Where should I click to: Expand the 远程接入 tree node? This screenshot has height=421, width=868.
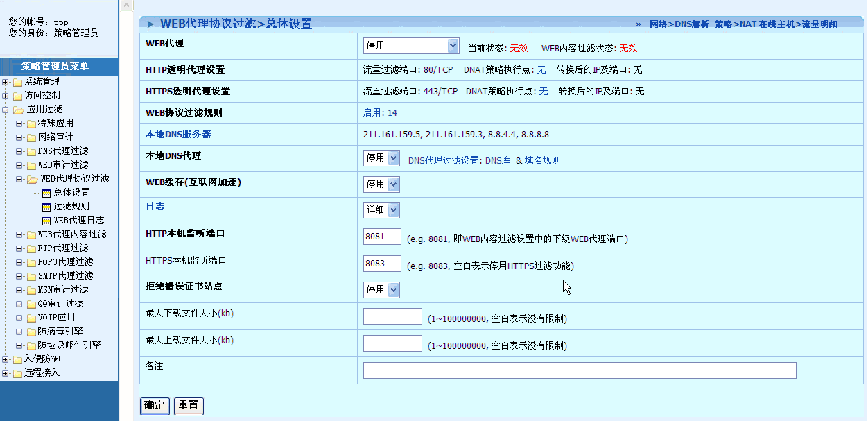click(6, 373)
